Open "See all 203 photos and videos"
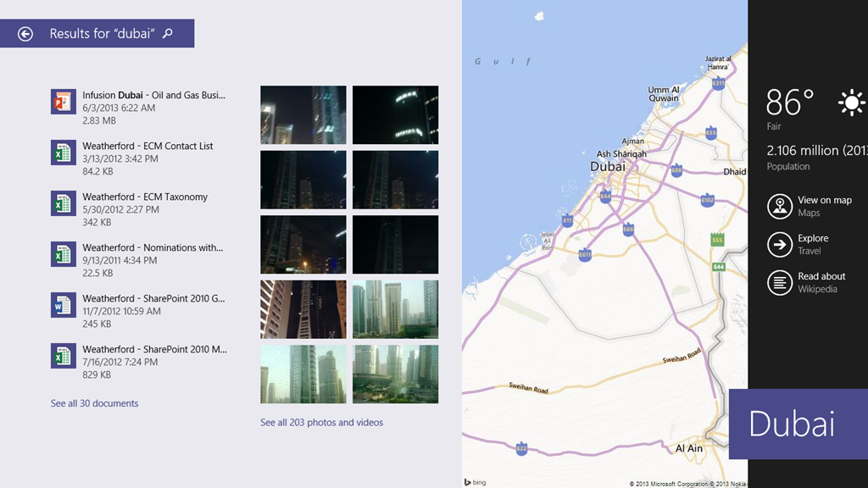 321,422
